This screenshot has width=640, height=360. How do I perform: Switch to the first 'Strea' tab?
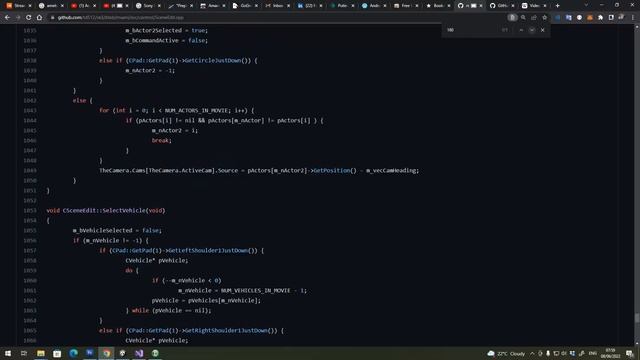pyautogui.click(x=18, y=6)
